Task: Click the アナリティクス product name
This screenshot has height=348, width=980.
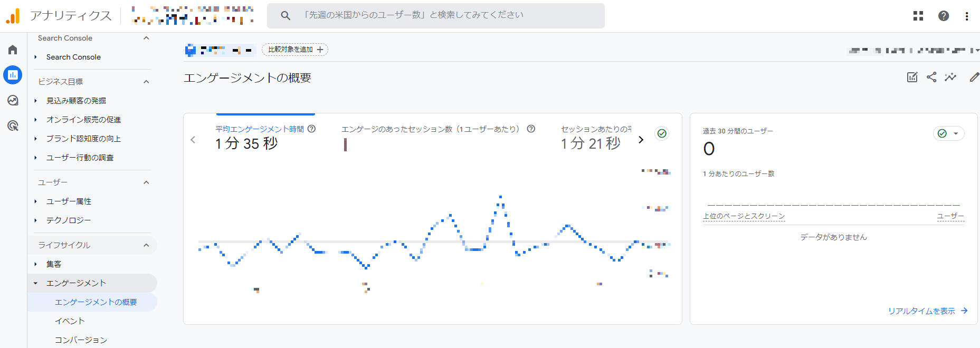Action: (71, 16)
